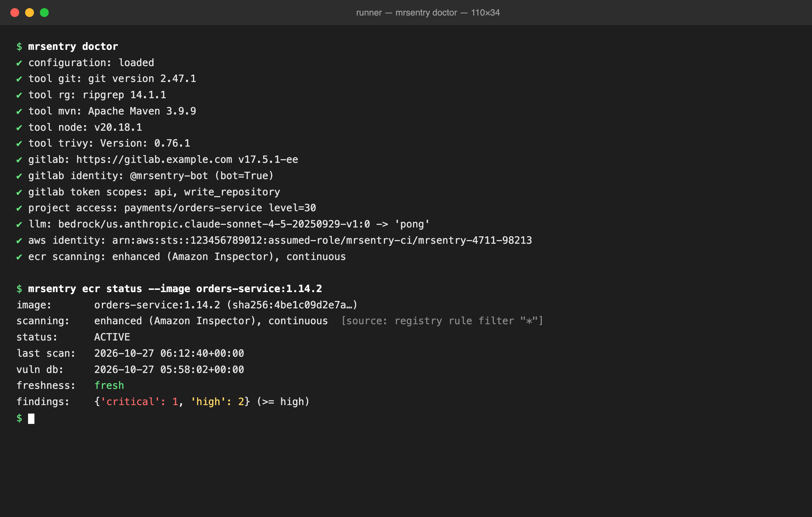
Task: Click the checkmark beside 'gitlab identity'
Action: pos(19,176)
